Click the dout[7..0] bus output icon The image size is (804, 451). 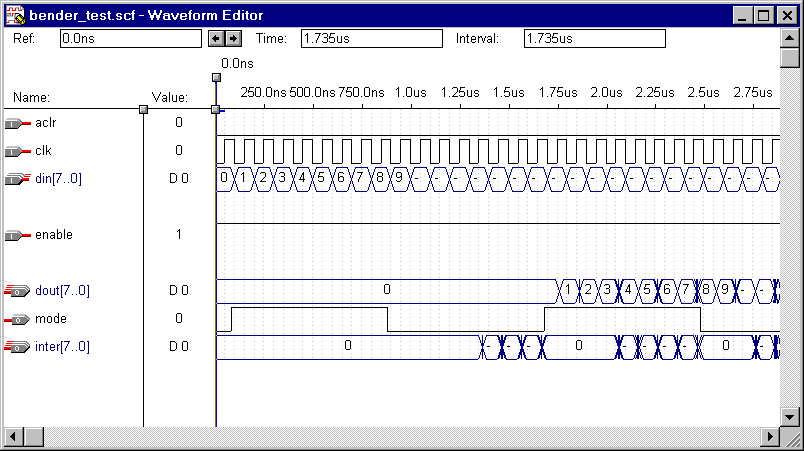[x=17, y=291]
